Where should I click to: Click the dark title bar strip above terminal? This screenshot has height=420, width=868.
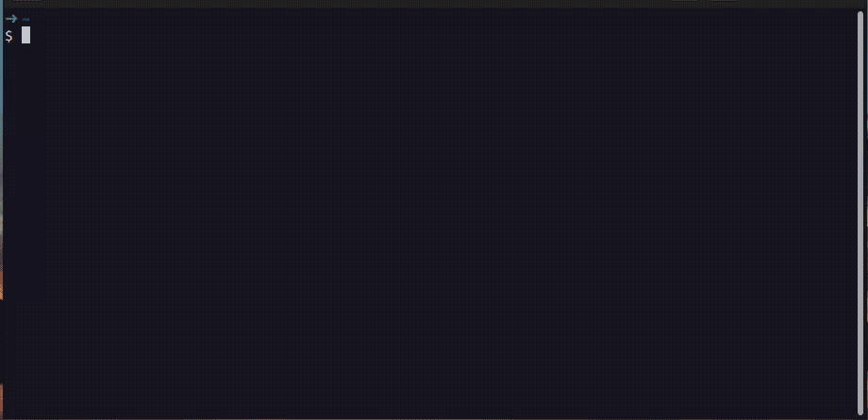[x=434, y=3]
